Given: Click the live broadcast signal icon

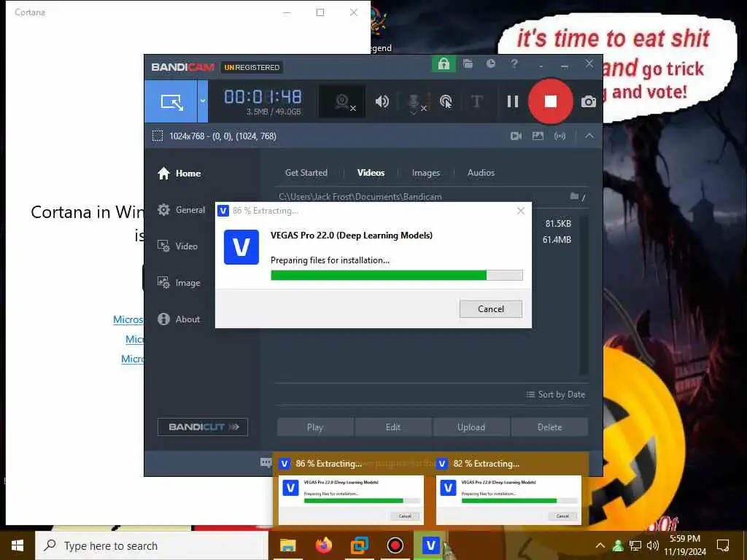Looking at the screenshot, I should pos(560,136).
